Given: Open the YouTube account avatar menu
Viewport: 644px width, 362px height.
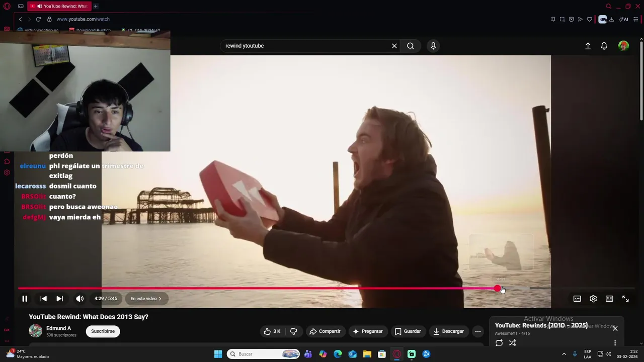Looking at the screenshot, I should pos(623,46).
